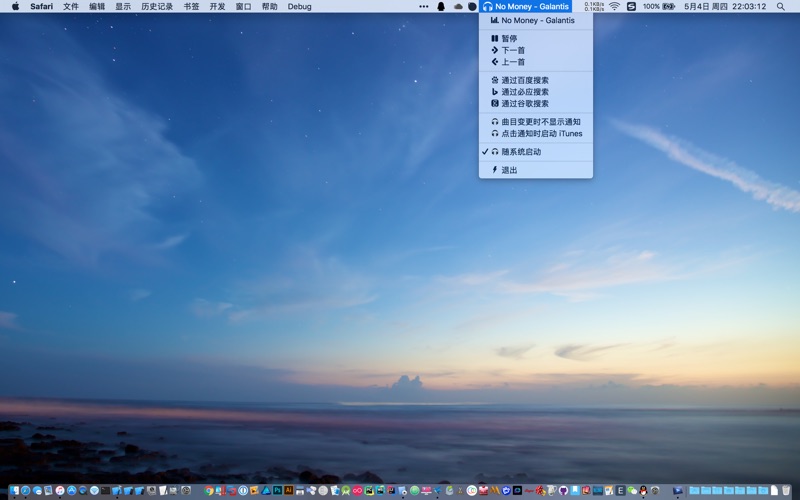Image resolution: width=800 pixels, height=500 pixels.
Task: Click the cloud menu bar icon
Action: tap(458, 6)
